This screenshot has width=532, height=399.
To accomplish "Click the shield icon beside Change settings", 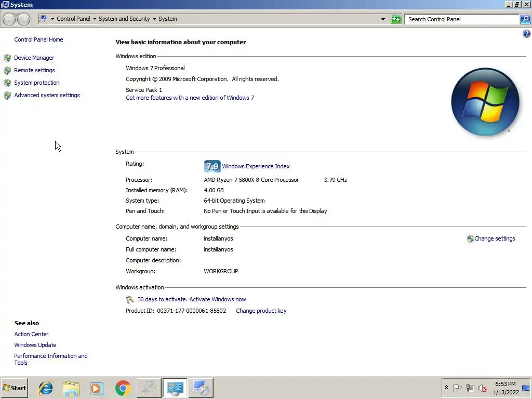I will 470,239.
